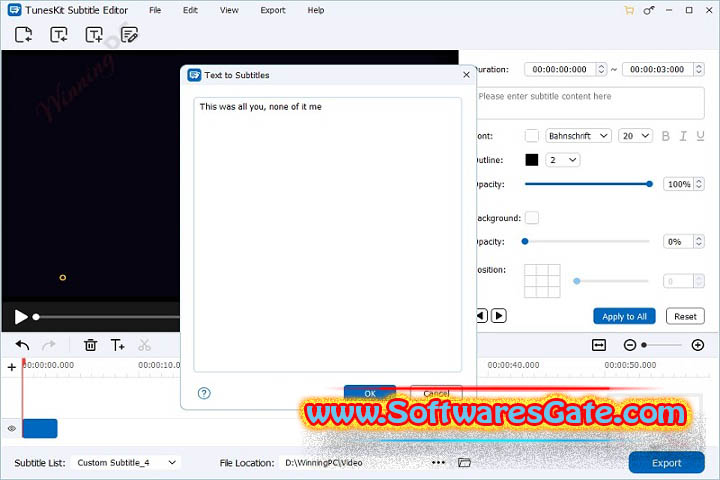Pick the background color swatch
The width and height of the screenshot is (720, 480).
[532, 218]
